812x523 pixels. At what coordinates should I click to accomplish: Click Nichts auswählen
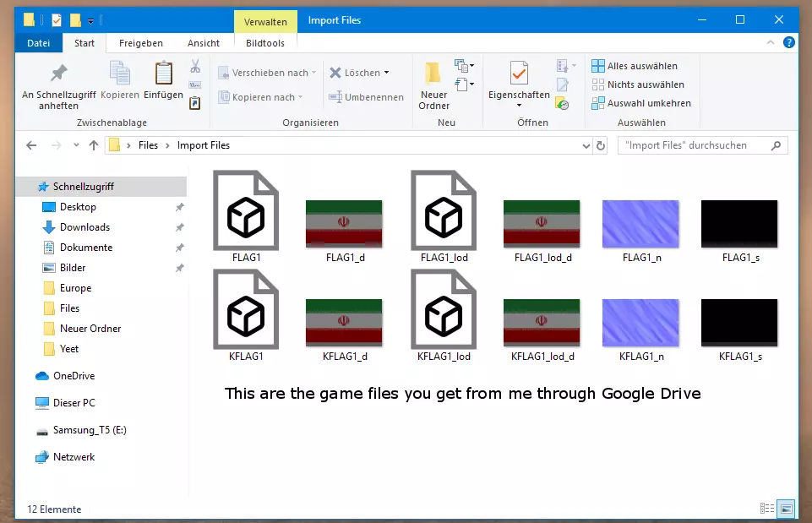pyautogui.click(x=638, y=84)
